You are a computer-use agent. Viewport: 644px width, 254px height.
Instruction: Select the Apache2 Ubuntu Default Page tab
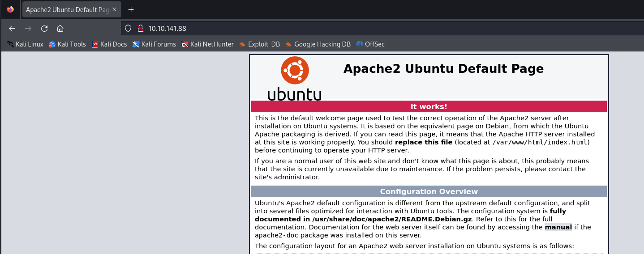72,9
